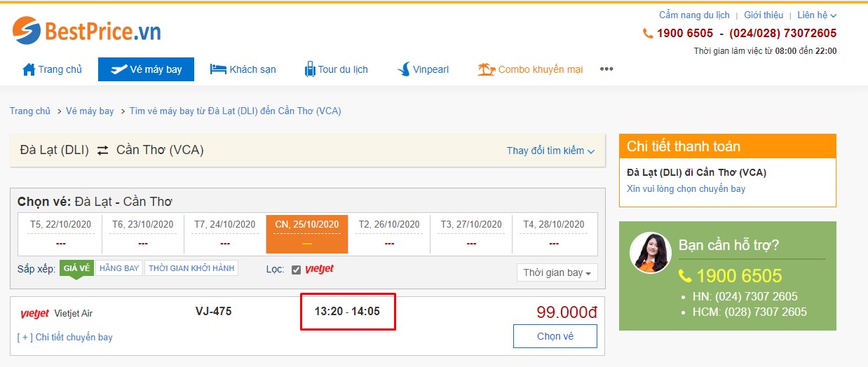This screenshot has width=868, height=367.
Task: Open Cẩm nang du lịch link
Action: [x=694, y=15]
